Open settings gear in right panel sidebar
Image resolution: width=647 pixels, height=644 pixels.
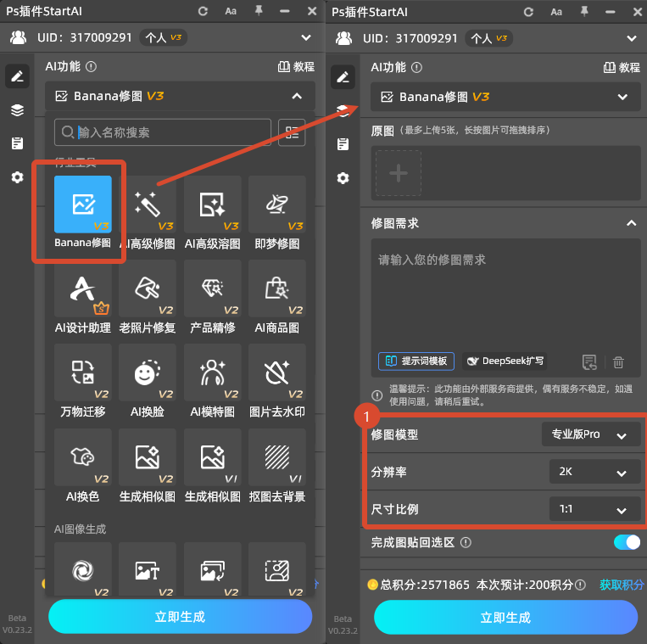pyautogui.click(x=343, y=178)
